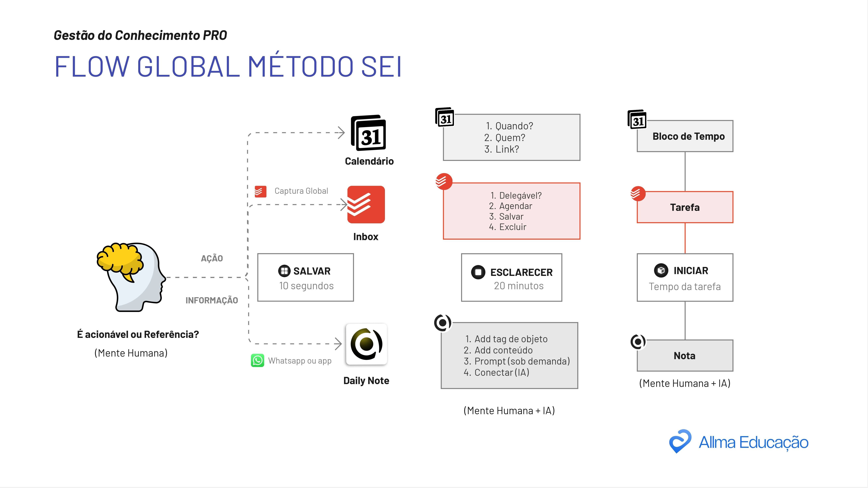Click the small Todoist icon beside Captura Global
The image size is (868, 488).
click(x=260, y=192)
